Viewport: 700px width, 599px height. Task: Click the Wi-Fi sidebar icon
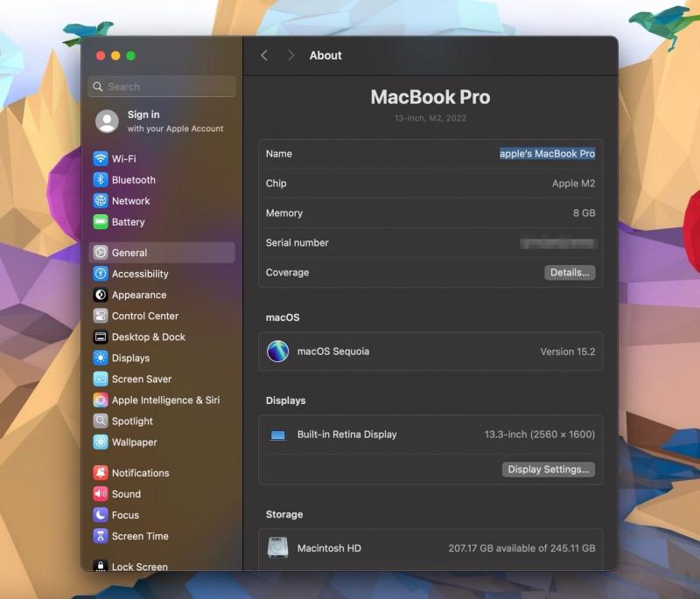coord(101,158)
